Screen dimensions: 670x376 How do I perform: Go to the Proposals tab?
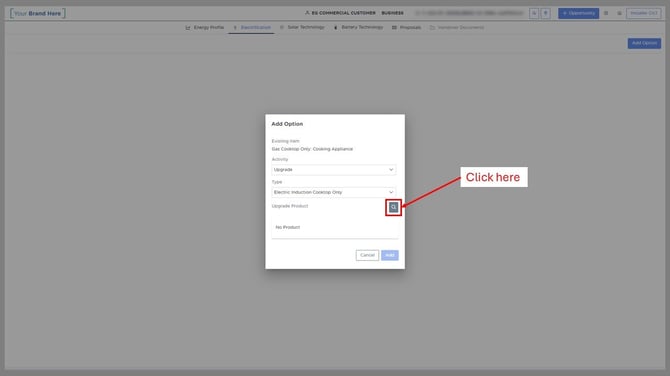tap(406, 27)
